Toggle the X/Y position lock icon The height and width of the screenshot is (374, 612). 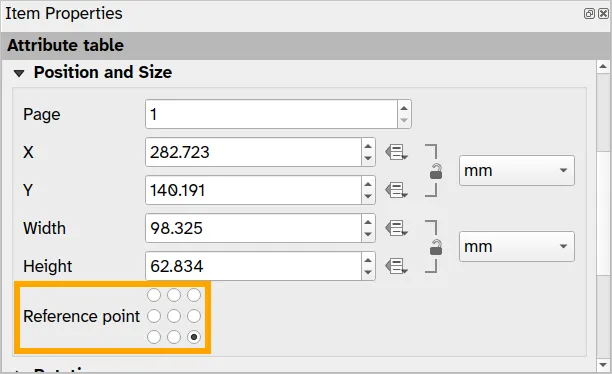point(436,171)
